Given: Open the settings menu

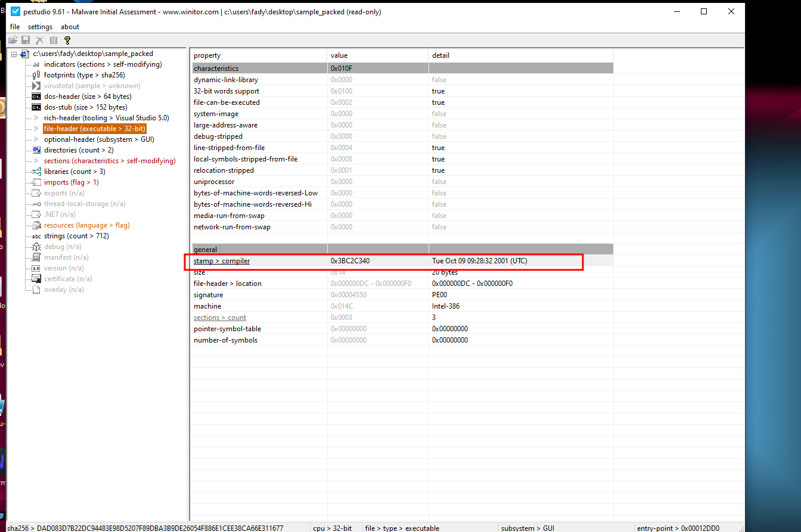Looking at the screenshot, I should pos(40,27).
